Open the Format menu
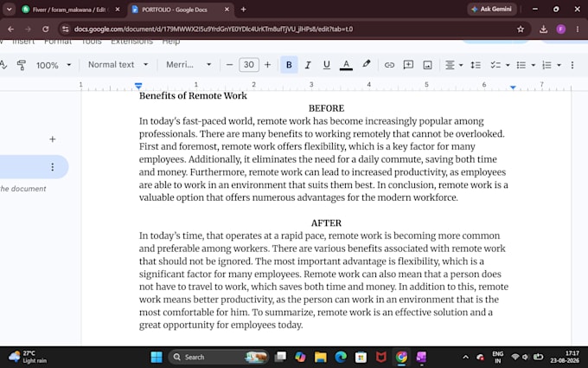Viewport: 588px width, 368px height. click(58, 42)
